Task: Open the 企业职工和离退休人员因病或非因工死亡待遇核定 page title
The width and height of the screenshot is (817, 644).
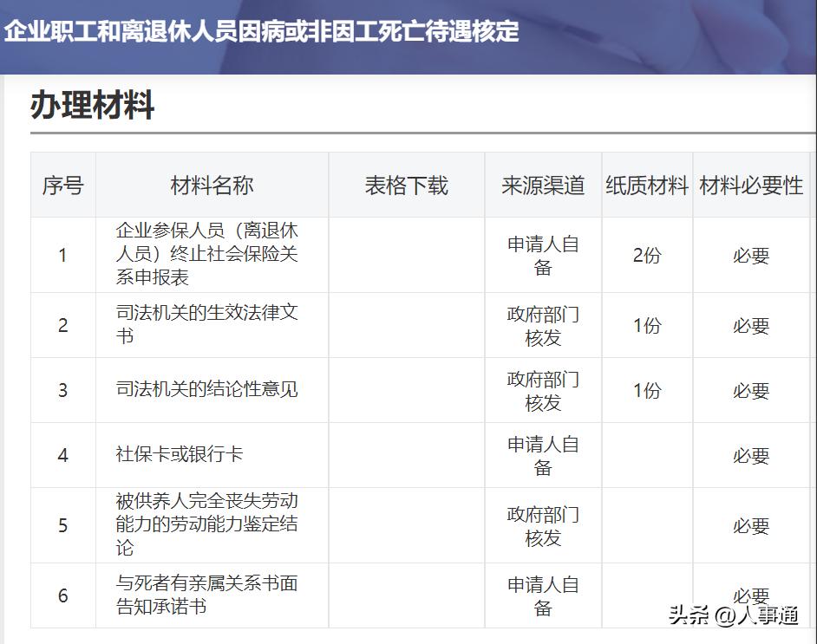Action: (x=260, y=33)
